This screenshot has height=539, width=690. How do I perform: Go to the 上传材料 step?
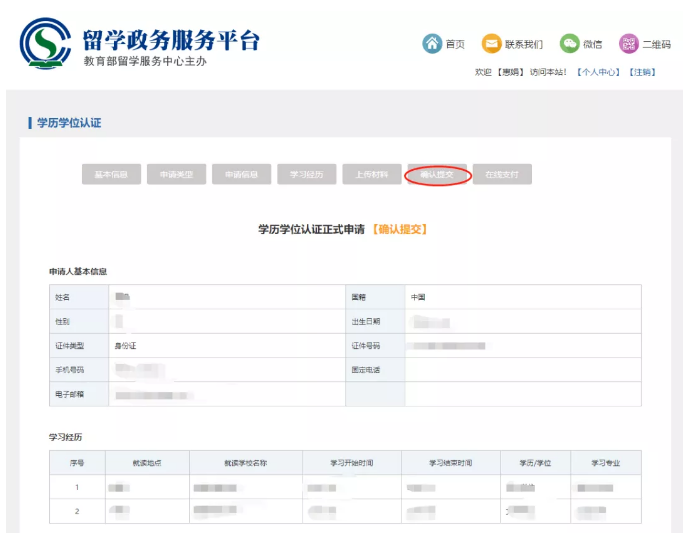(371, 174)
